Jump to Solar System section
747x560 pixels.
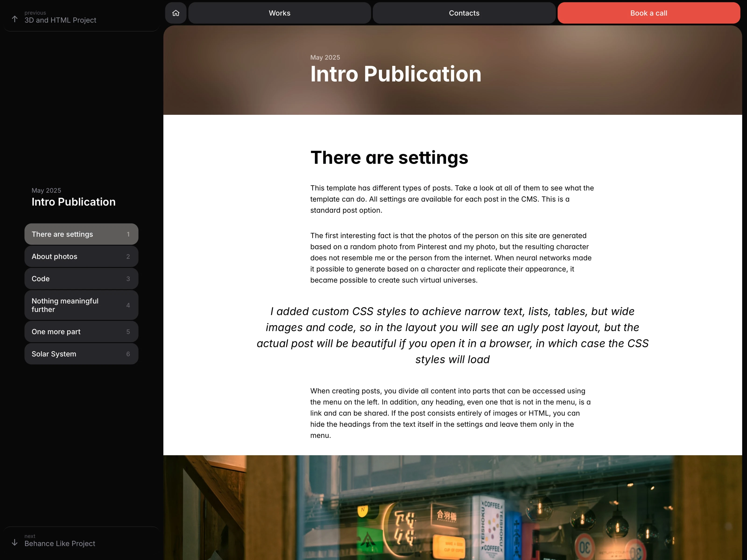coord(81,354)
